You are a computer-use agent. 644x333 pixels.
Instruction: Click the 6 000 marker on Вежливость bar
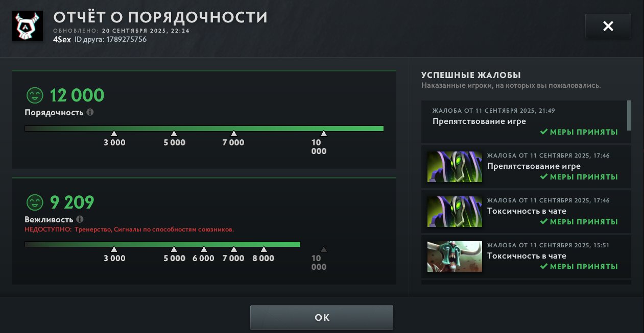click(x=204, y=249)
